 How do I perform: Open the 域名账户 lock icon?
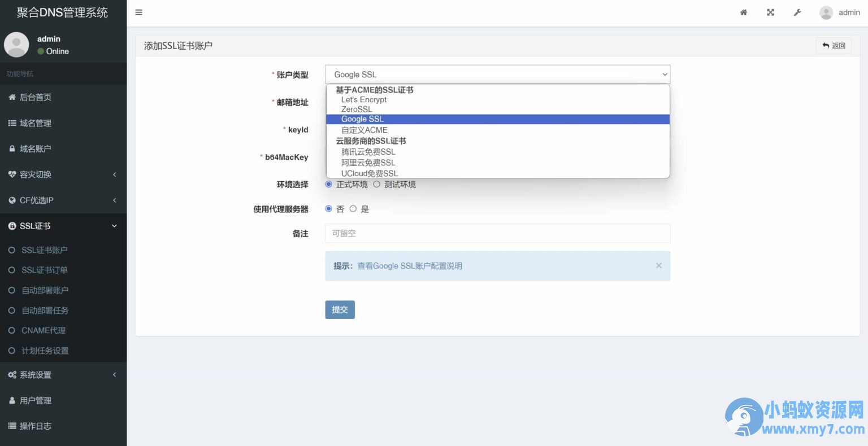(12, 148)
